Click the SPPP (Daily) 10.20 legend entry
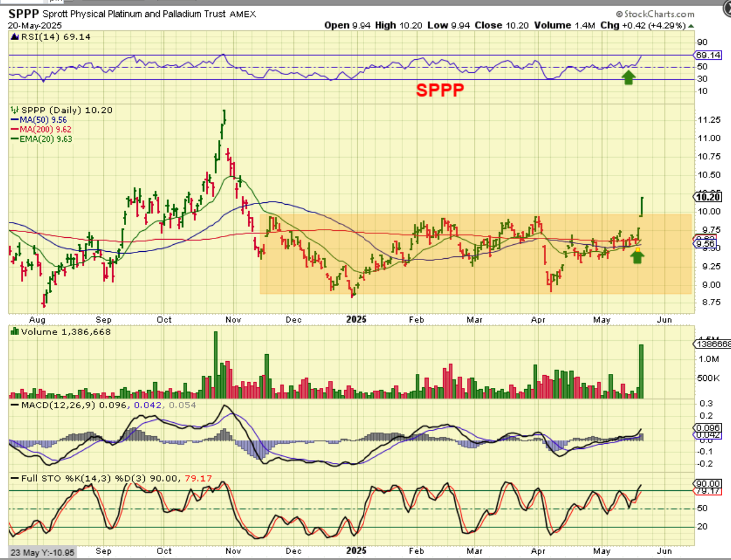731x560 pixels. 67,110
